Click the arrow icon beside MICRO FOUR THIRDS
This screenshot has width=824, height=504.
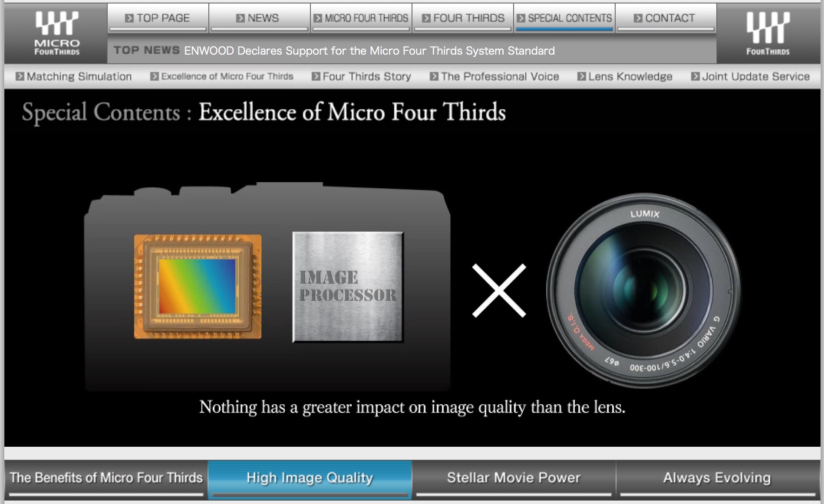pyautogui.click(x=318, y=18)
